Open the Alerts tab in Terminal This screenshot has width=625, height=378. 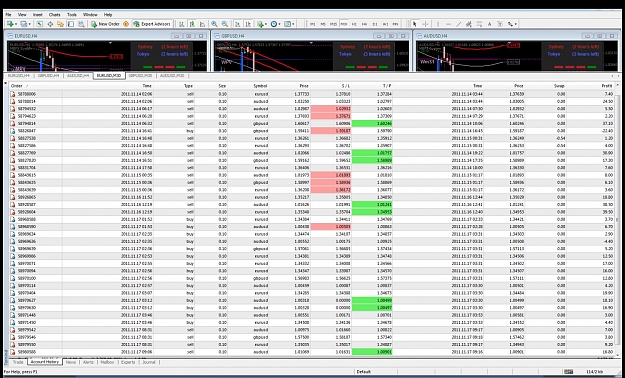tap(88, 362)
